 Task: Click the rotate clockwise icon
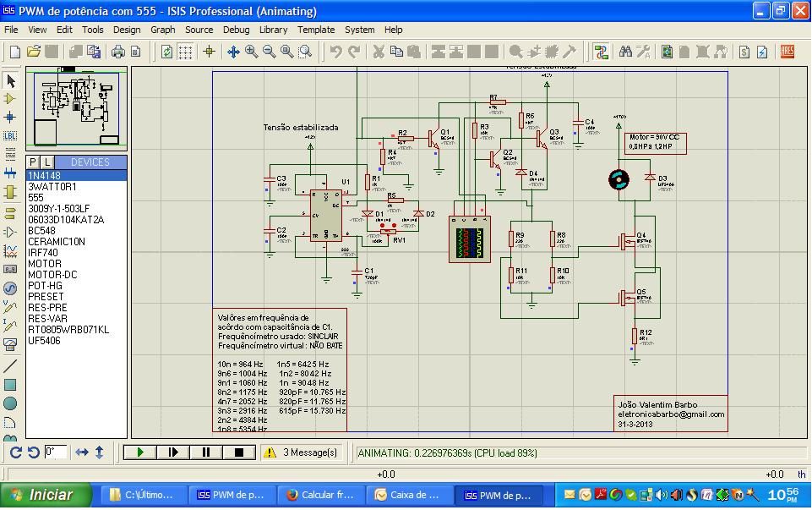coord(15,452)
